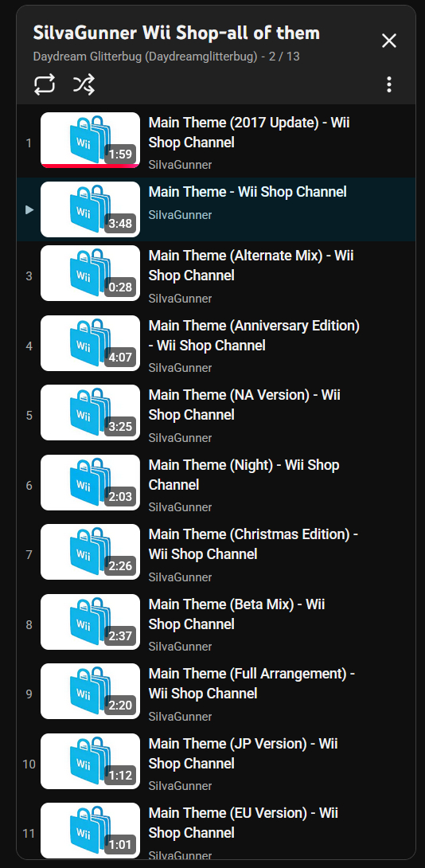The image size is (425, 868).
Task: Open the Daydream Glitterbug channel link
Action: click(x=146, y=57)
